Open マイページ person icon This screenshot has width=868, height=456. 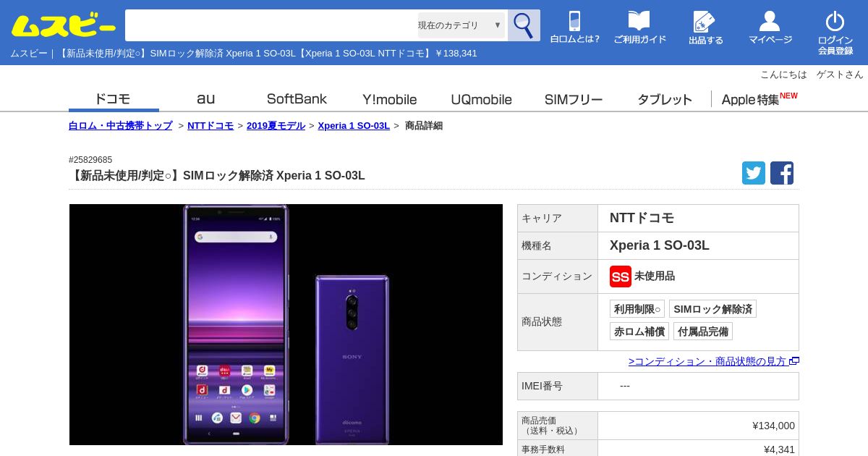[x=770, y=28]
